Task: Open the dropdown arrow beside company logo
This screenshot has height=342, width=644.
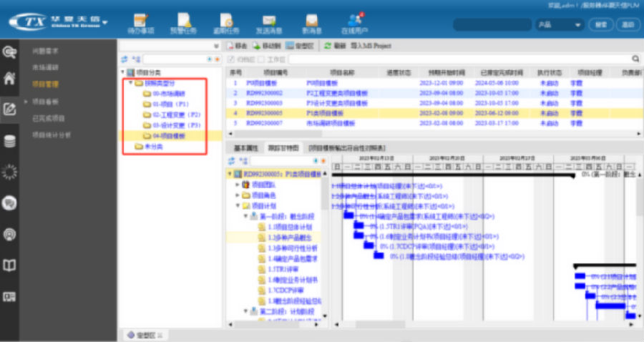Action: [x=105, y=22]
